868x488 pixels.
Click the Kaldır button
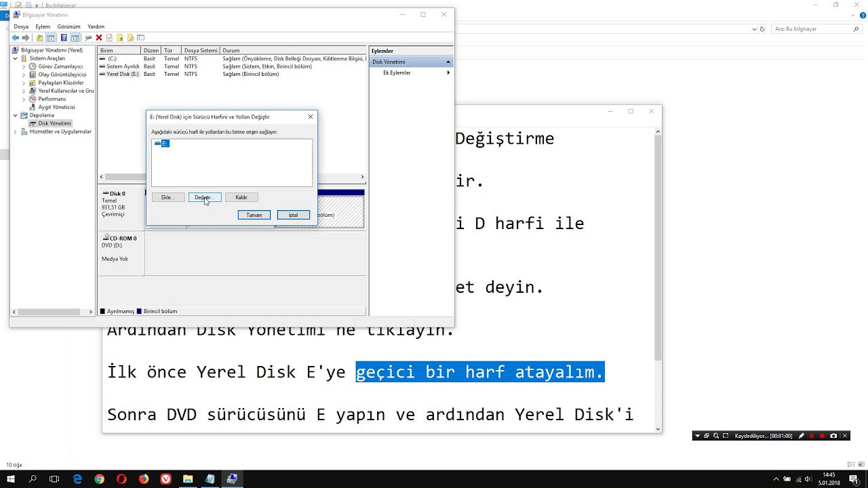pyautogui.click(x=241, y=197)
